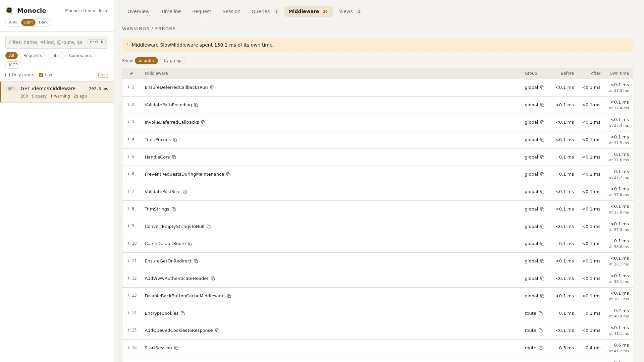This screenshot has height=362, width=644.
Task: Expand row 16 StartSession
Action: [128, 348]
